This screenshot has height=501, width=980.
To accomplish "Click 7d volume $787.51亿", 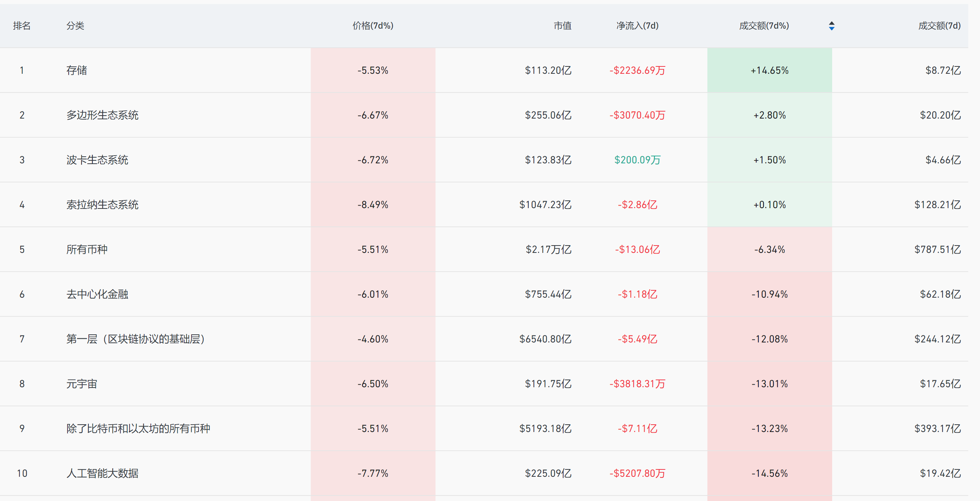I will [x=938, y=249].
